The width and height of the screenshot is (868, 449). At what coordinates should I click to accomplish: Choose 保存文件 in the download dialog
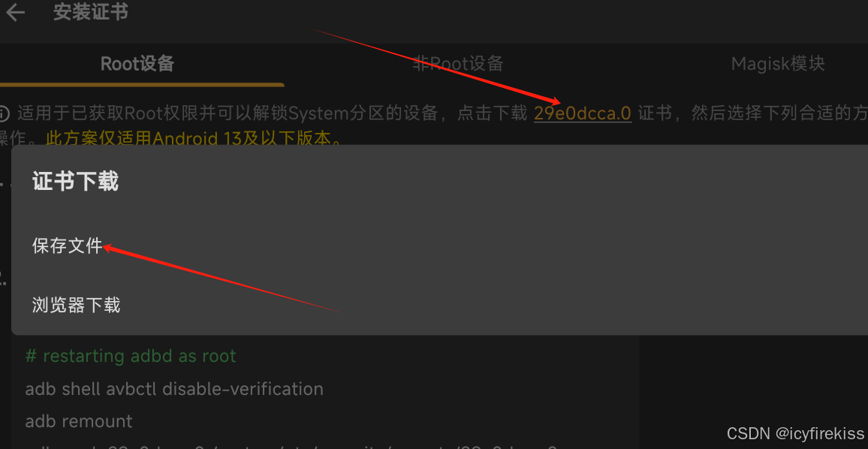(x=68, y=246)
